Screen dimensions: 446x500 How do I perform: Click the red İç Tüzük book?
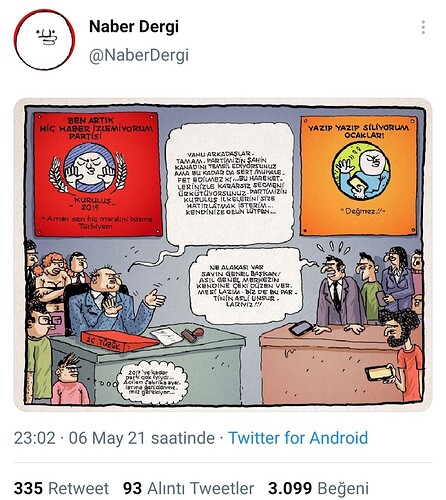tap(119, 342)
